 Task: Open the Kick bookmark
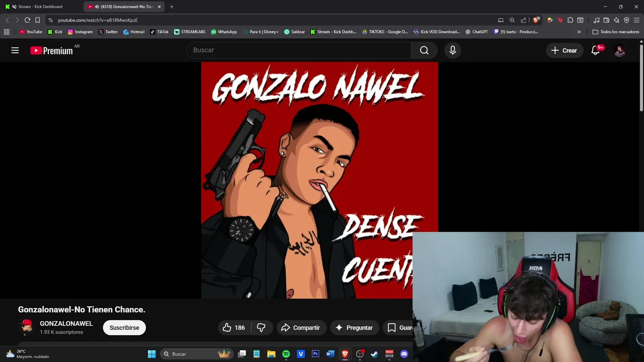(x=55, y=32)
